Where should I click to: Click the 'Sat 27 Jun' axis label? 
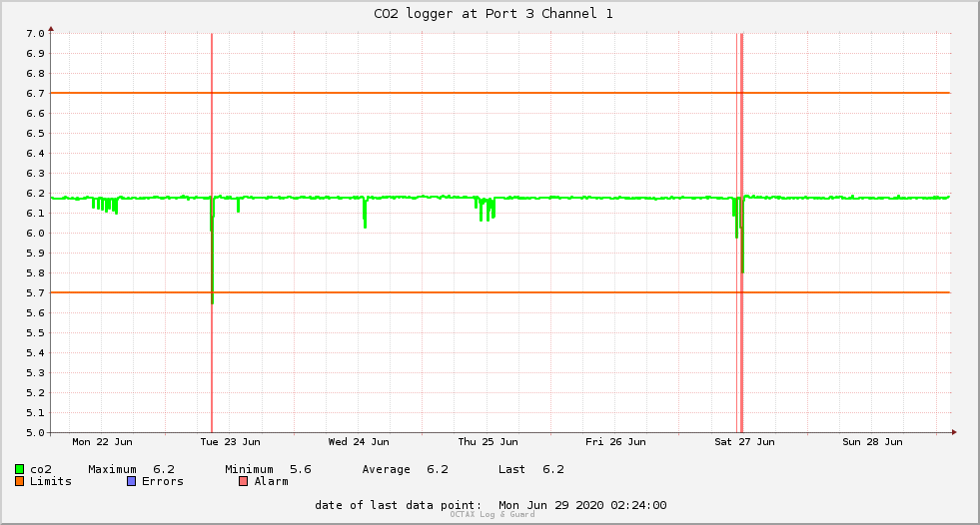pos(744,441)
